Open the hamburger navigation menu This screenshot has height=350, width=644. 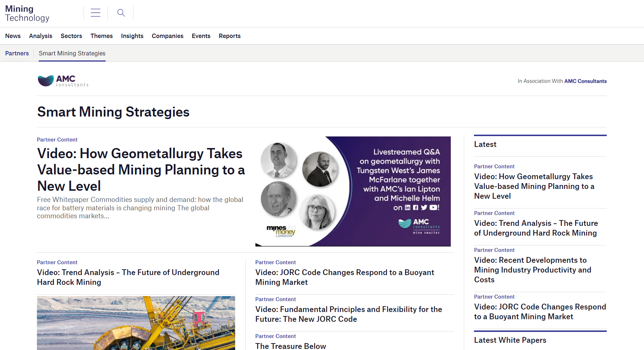(95, 12)
